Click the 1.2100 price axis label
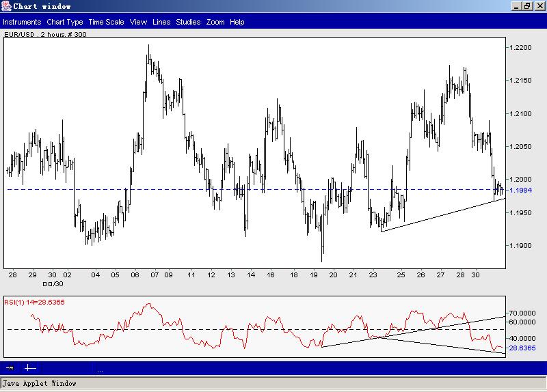 (x=521, y=113)
